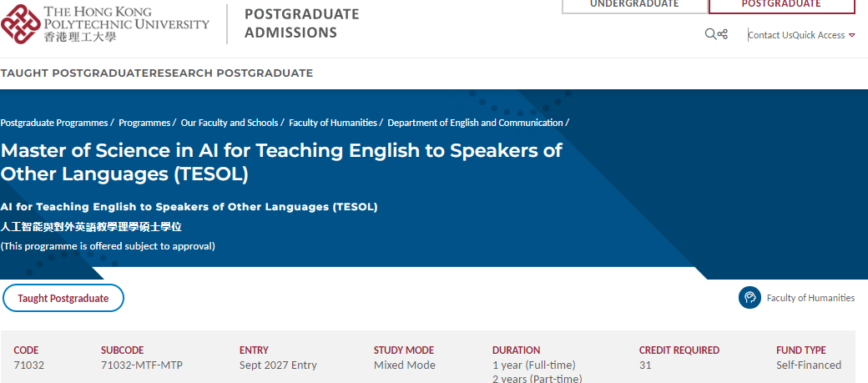Click the Taught Postgraduate pill button
The image size is (868, 383).
click(63, 299)
